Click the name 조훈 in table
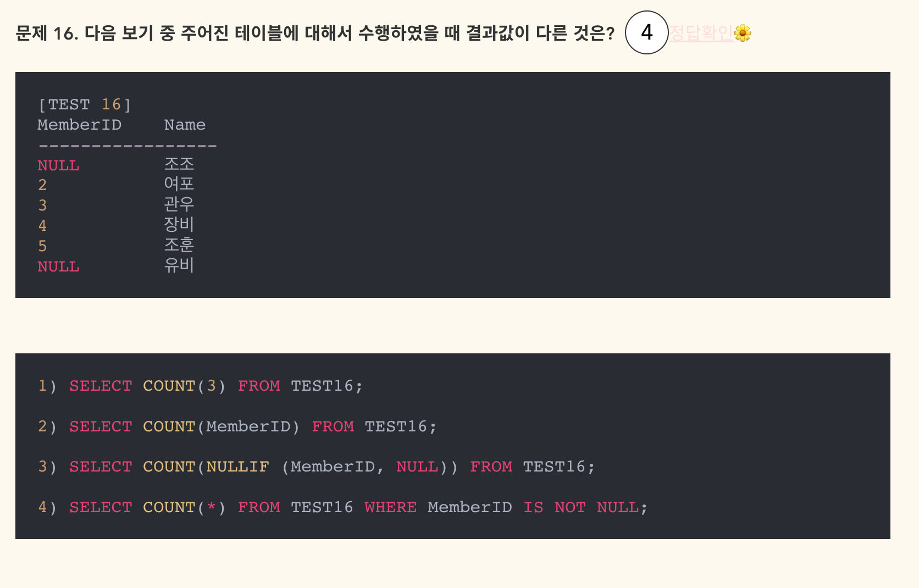Image resolution: width=919 pixels, height=588 pixels. coord(179,245)
